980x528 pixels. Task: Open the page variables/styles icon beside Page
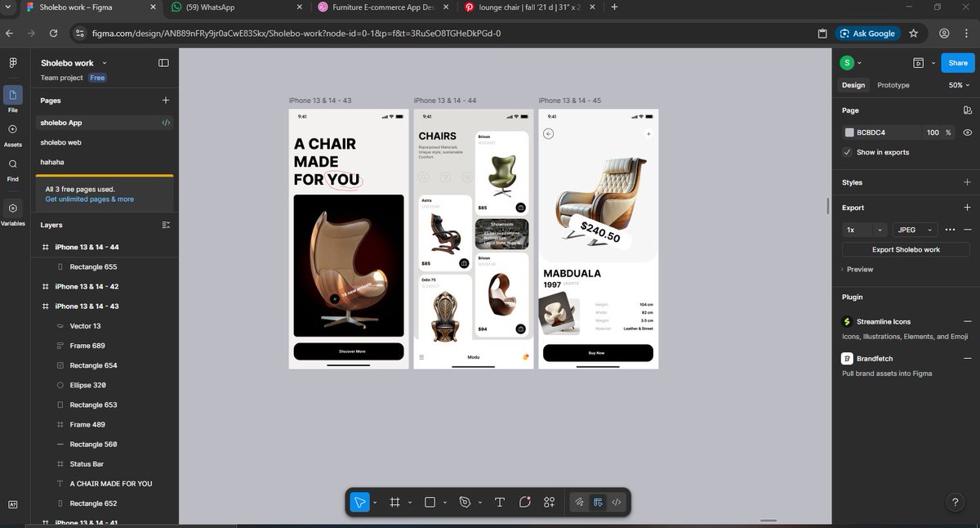967,110
